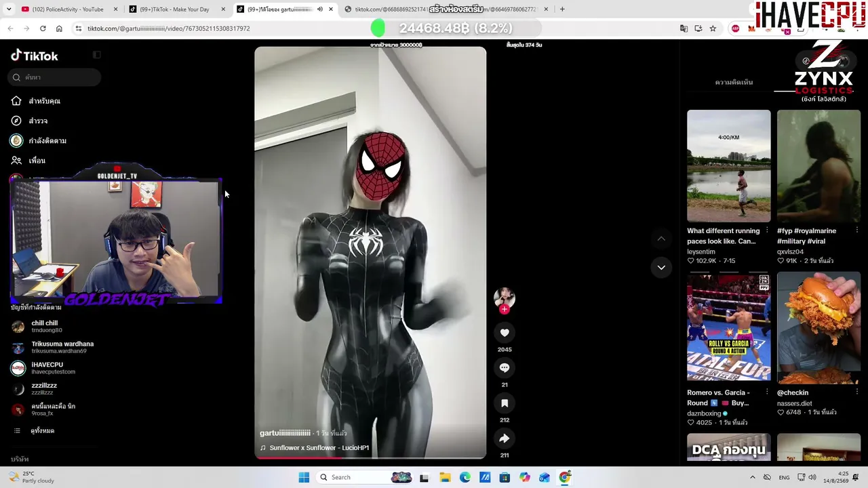Save video with the bookmark icon

tap(505, 403)
